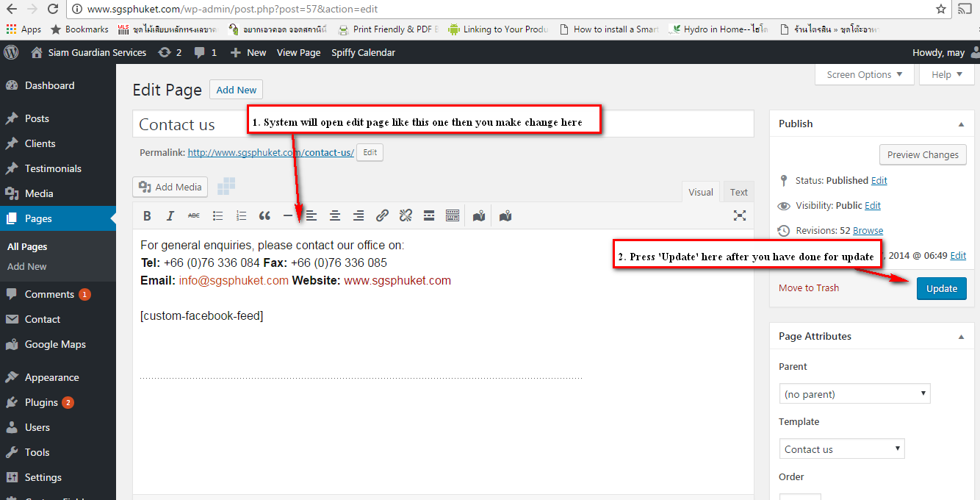
Task: Toggle bold formatting in editor toolbar
Action: [x=147, y=215]
